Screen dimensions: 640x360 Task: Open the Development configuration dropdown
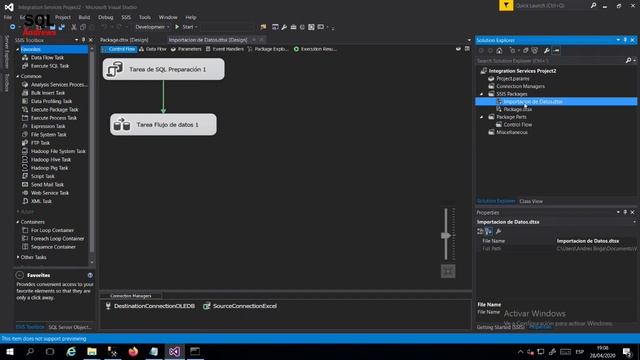[152, 27]
